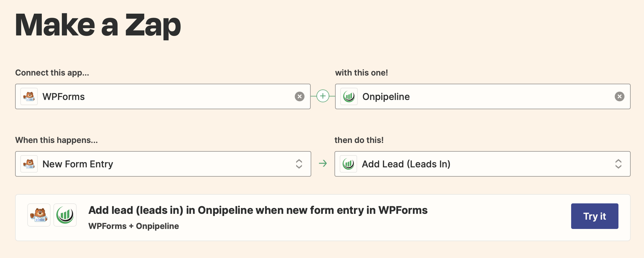Expand the trigger list using the chevron arrows
644x258 pixels.
[299, 164]
